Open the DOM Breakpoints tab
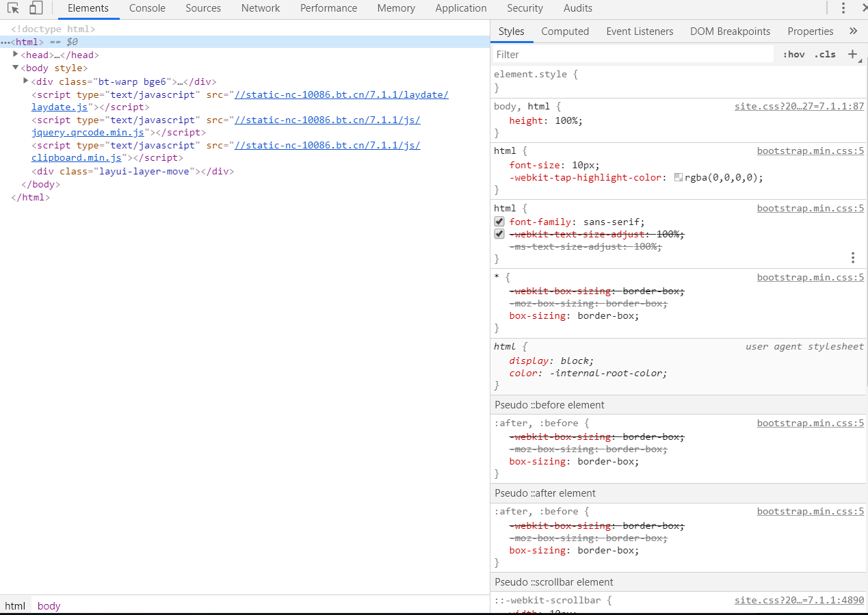This screenshot has width=868, height=615. point(730,31)
